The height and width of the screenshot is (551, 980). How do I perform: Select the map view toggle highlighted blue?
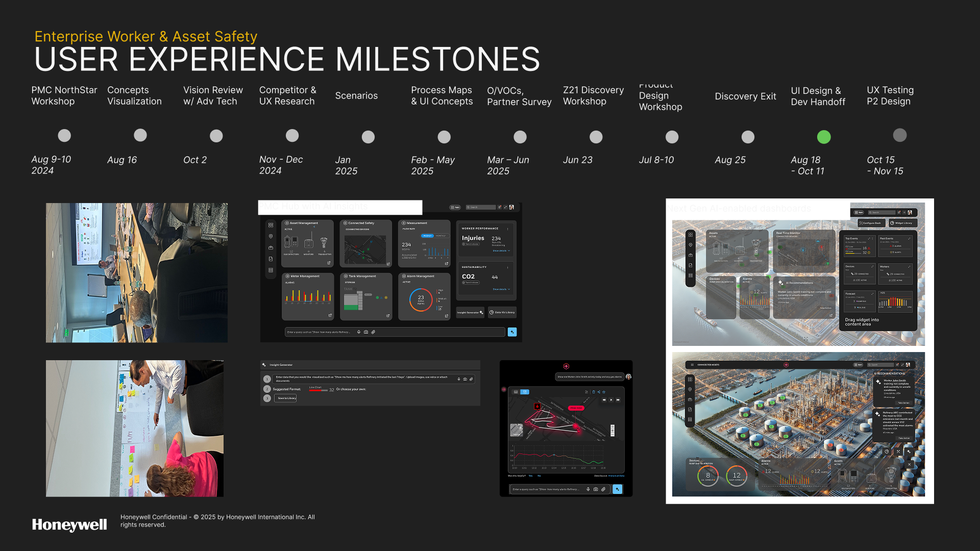click(525, 392)
